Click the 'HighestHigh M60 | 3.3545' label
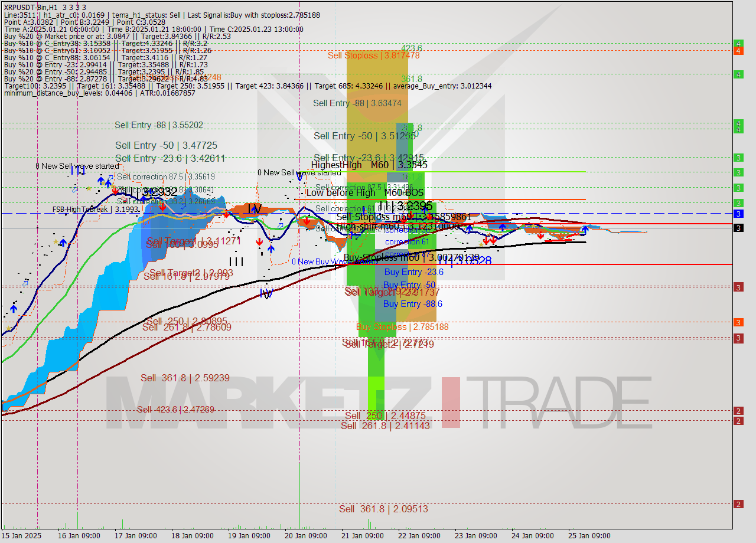Image resolution: width=756 pixels, height=543 pixels. click(x=369, y=165)
